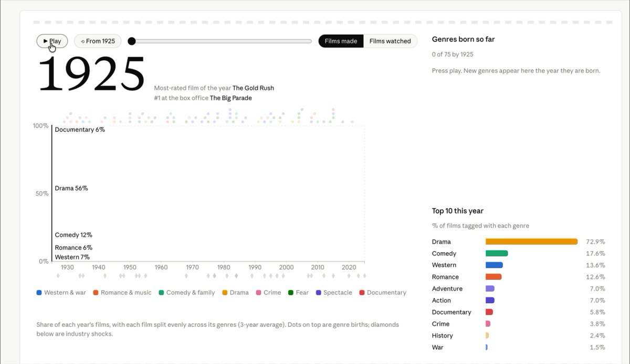This screenshot has height=364, width=630.
Task: Click the Genres born so far heading
Action: coord(463,39)
